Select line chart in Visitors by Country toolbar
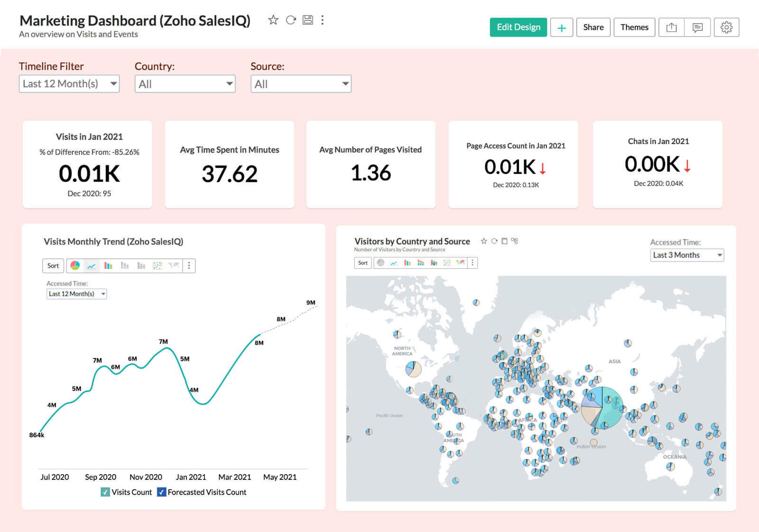 point(394,263)
